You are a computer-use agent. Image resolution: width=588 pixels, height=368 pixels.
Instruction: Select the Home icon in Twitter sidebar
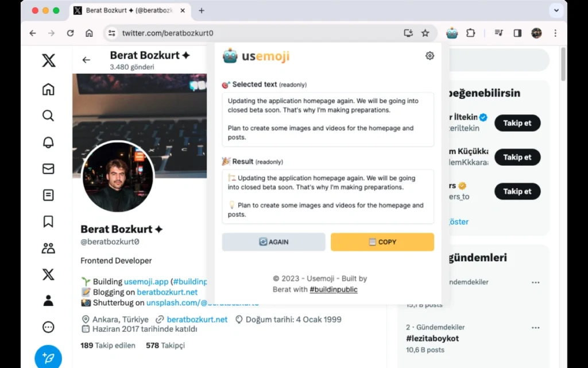tap(48, 89)
